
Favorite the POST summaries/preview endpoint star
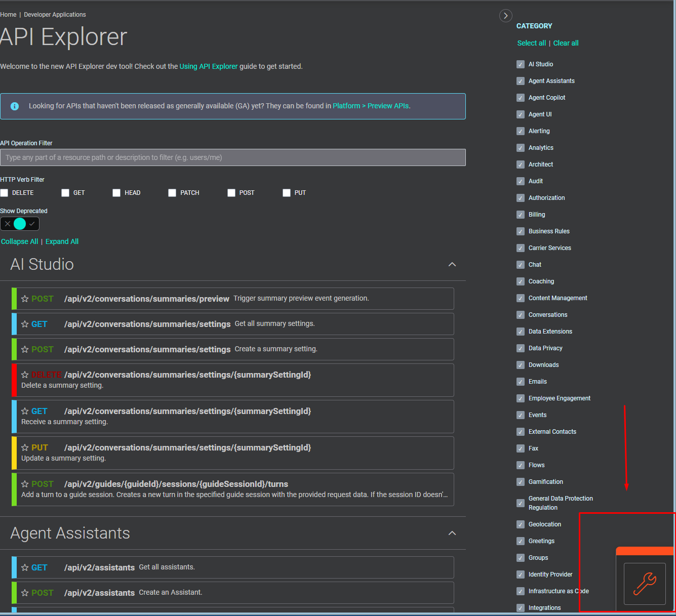click(25, 299)
